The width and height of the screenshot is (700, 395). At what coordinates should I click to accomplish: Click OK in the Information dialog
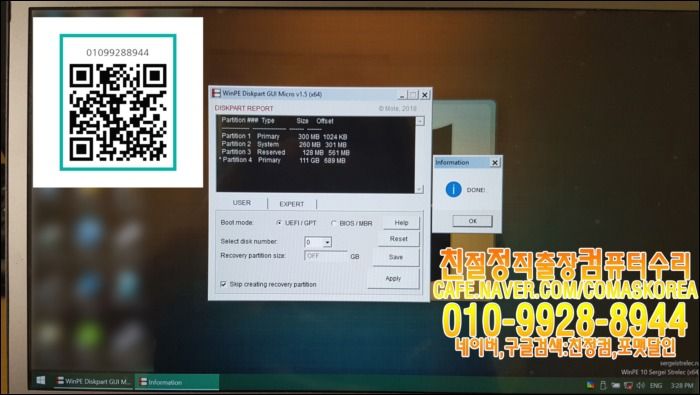(x=472, y=221)
